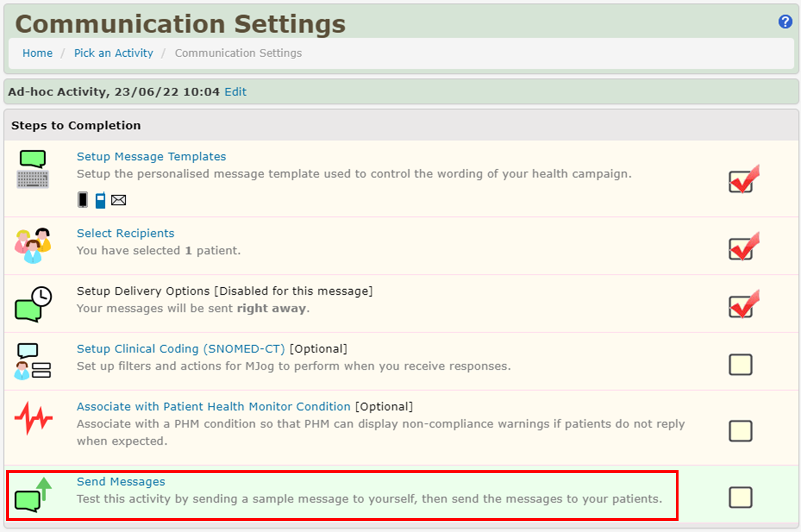The width and height of the screenshot is (801, 532).
Task: Click the Clinical Coding icon
Action: click(33, 362)
